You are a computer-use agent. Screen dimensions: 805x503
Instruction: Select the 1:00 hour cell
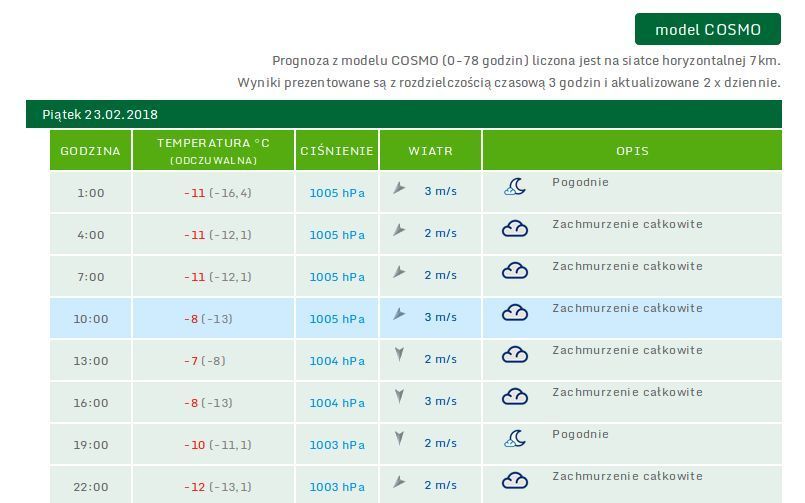tap(90, 192)
